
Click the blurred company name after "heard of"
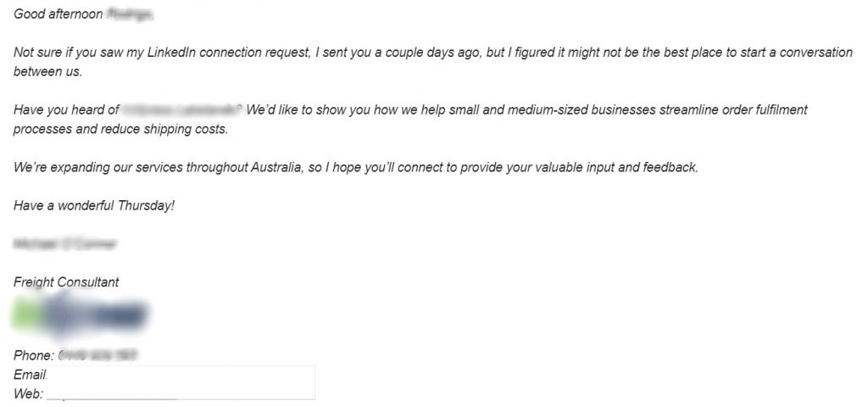click(182, 110)
